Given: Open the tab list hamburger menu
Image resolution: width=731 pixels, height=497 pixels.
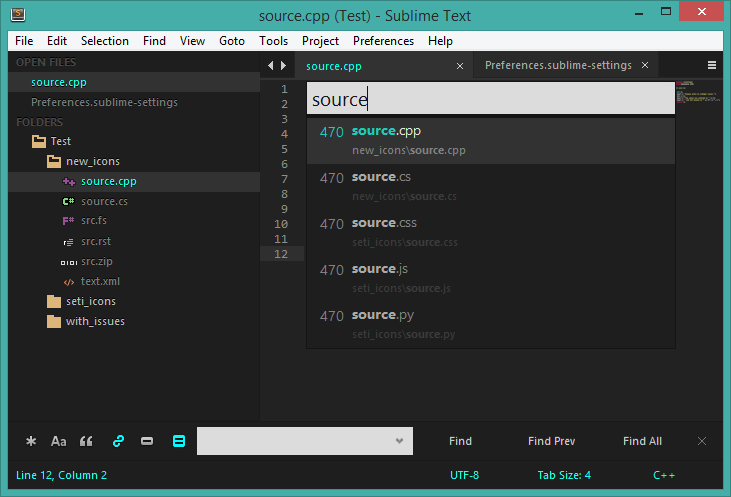Looking at the screenshot, I should (x=711, y=65).
